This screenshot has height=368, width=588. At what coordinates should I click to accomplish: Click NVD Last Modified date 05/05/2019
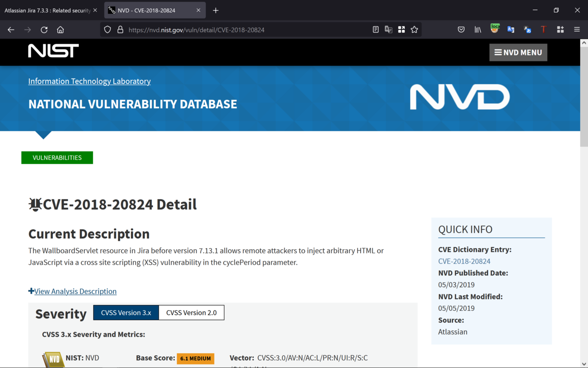coord(456,308)
